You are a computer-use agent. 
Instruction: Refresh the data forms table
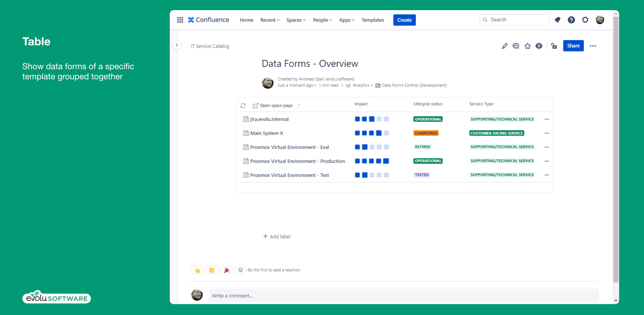coord(243,105)
